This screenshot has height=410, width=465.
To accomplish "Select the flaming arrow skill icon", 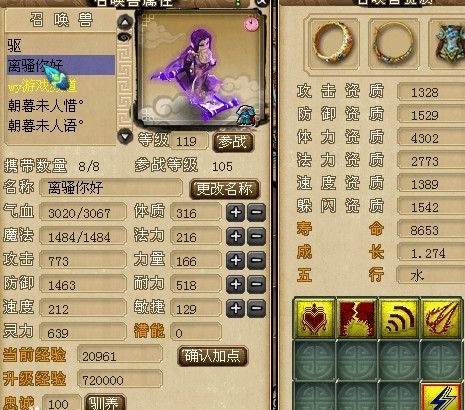I will (441, 318).
